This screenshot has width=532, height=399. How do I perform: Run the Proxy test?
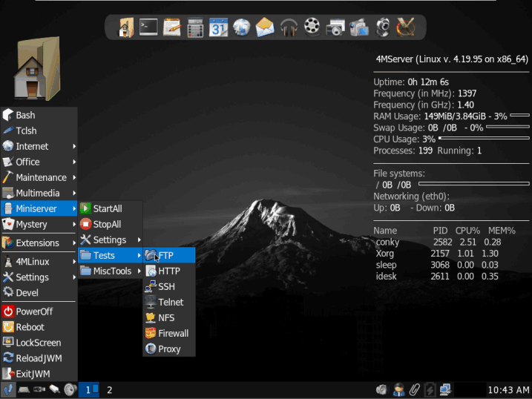coord(169,349)
